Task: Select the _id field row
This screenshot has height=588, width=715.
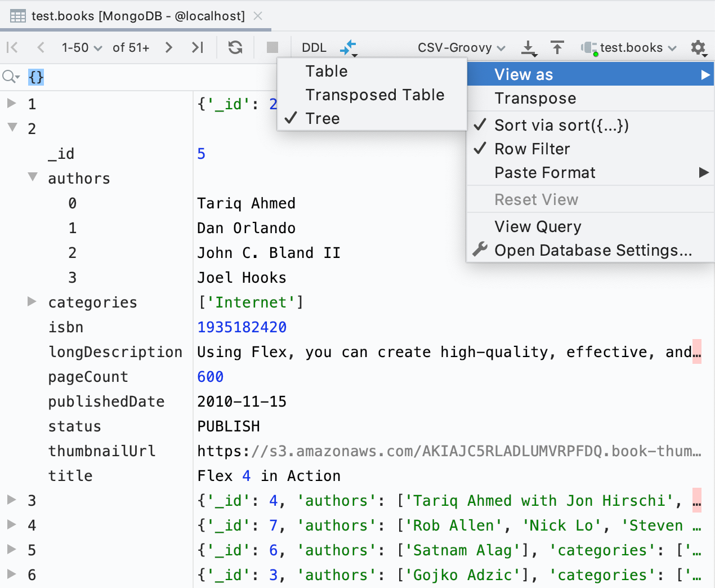Action: pos(61,154)
